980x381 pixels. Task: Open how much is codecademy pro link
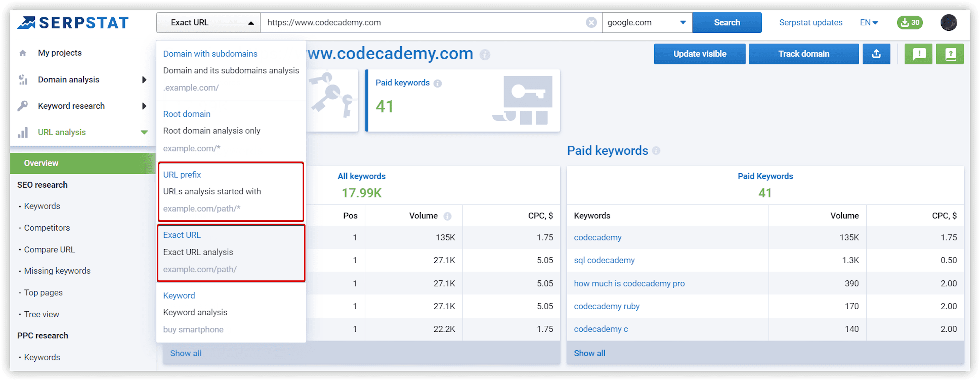tap(629, 284)
